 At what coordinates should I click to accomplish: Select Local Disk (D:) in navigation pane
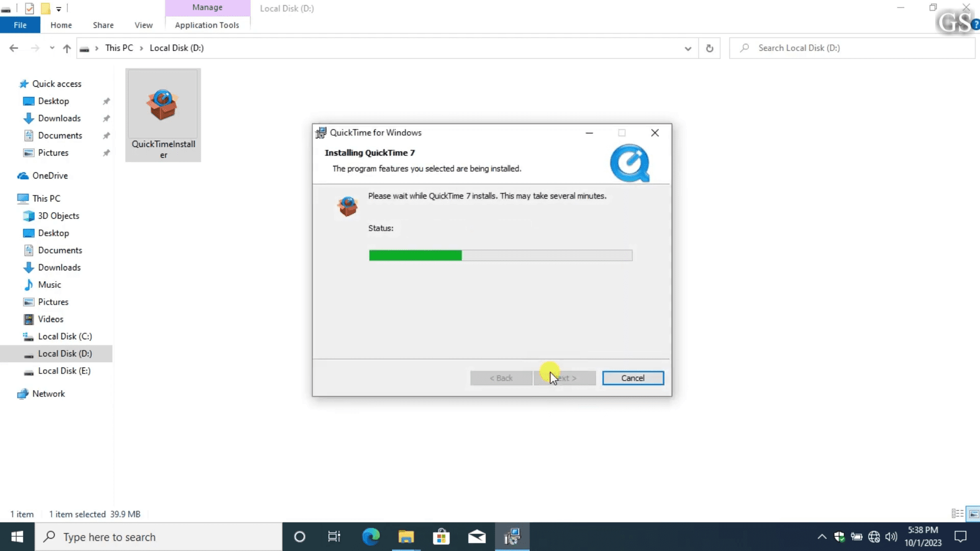tap(65, 354)
